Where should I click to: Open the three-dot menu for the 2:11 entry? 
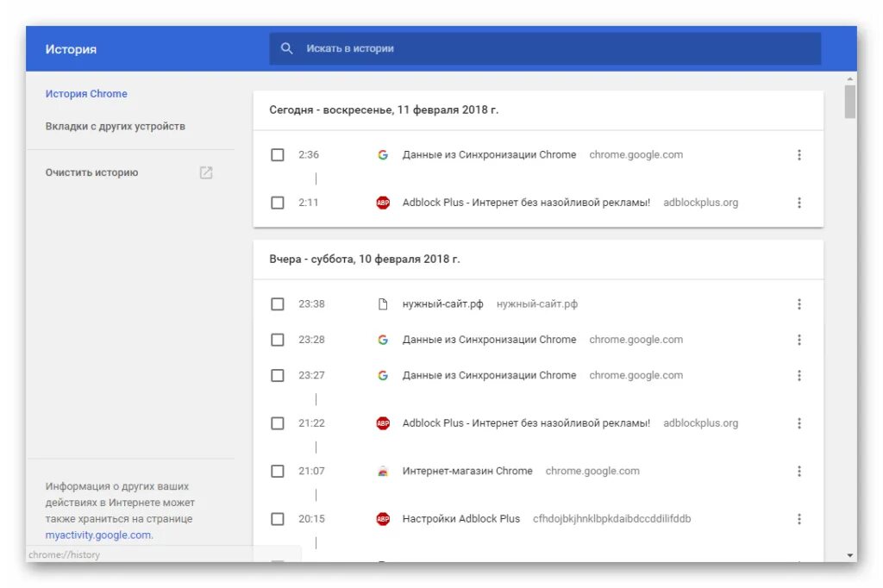(799, 203)
